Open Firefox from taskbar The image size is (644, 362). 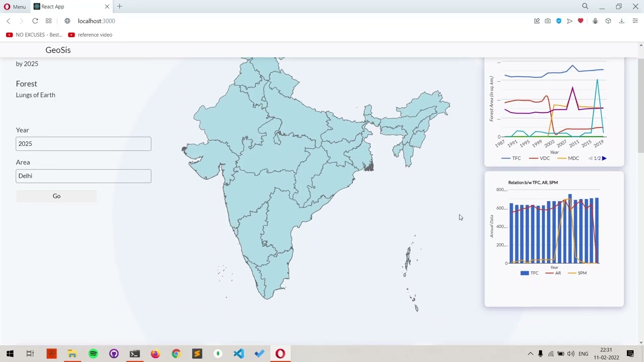155,354
